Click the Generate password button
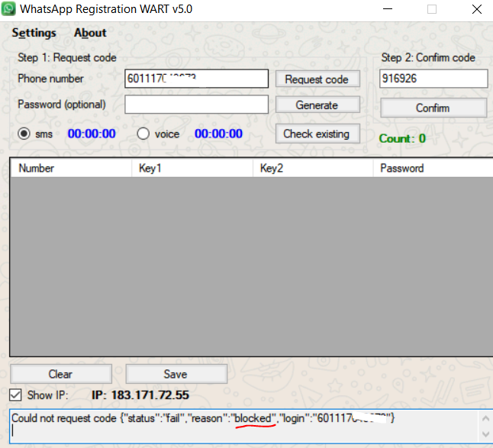This screenshot has width=493, height=448. 317,105
